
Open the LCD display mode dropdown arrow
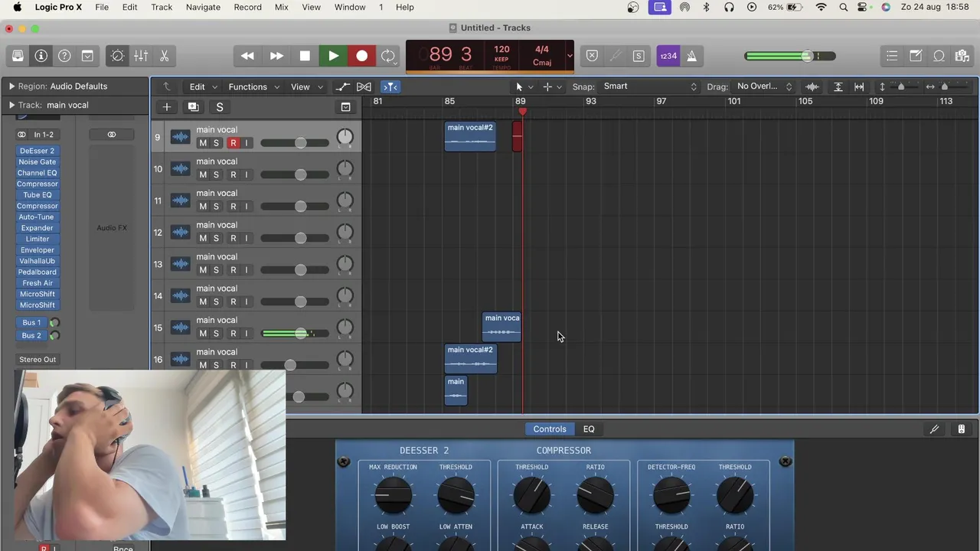[x=569, y=55]
